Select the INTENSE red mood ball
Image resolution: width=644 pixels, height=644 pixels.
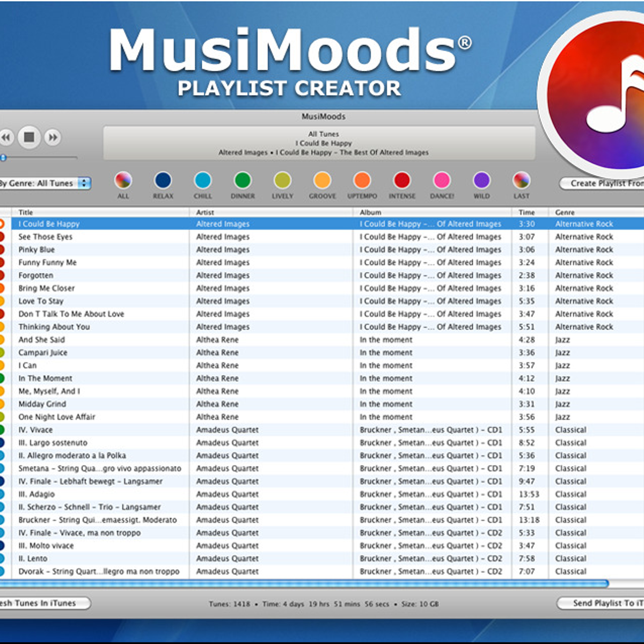click(x=402, y=180)
